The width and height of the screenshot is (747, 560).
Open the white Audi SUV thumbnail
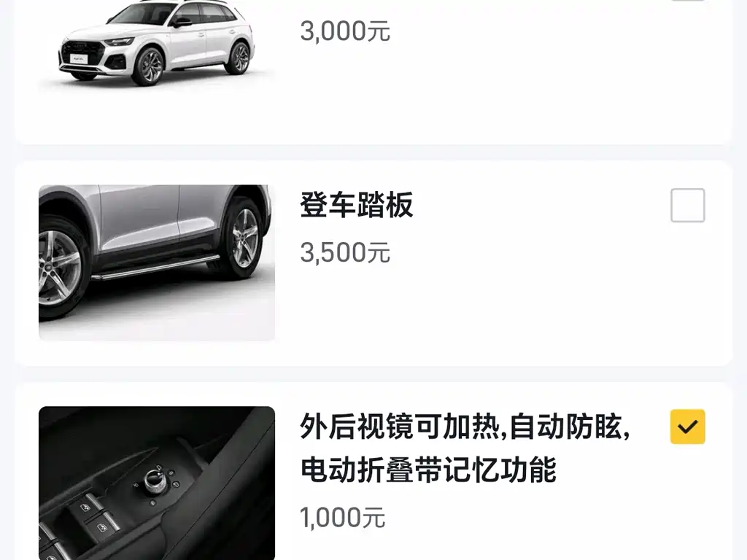(x=157, y=47)
